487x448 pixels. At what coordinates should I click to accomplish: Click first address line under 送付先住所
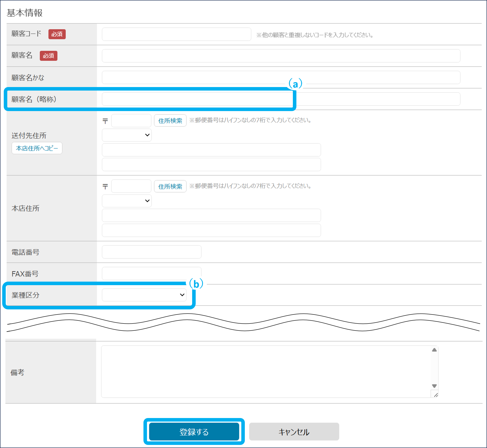coord(211,150)
